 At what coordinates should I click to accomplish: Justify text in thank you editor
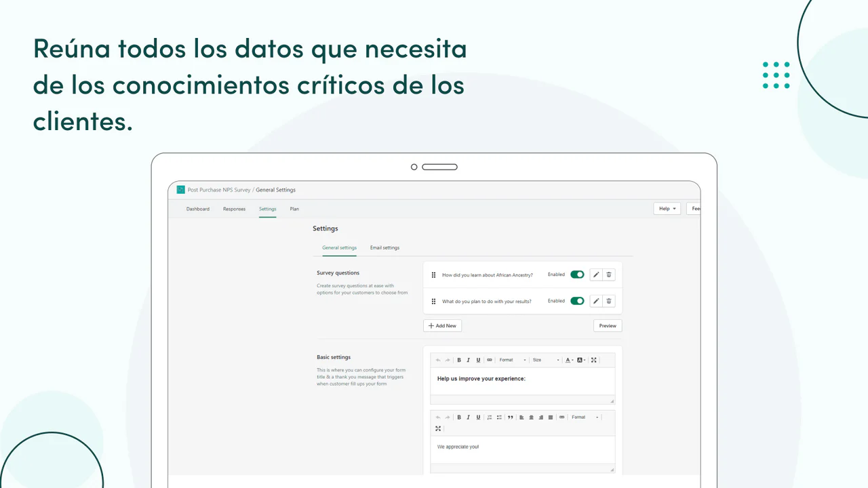550,417
